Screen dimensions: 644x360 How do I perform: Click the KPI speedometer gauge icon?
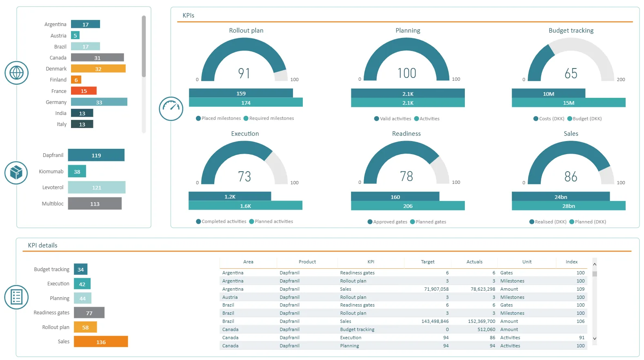(x=171, y=108)
